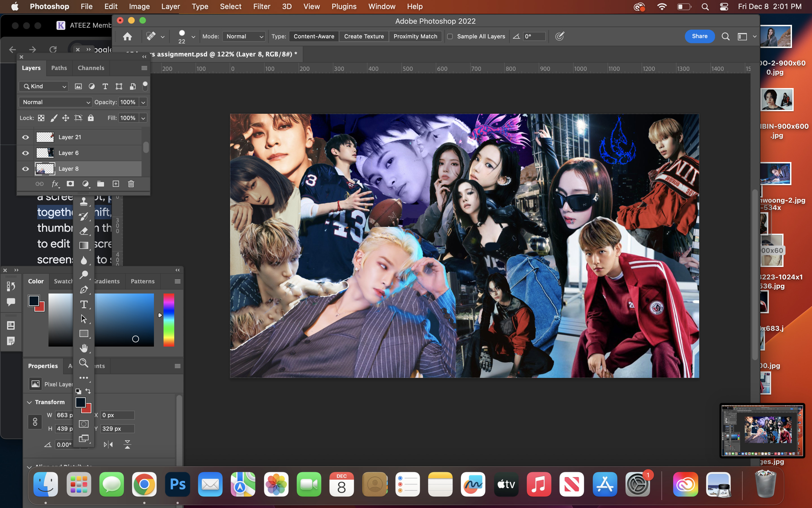Flip layer horizontally in Properties
The height and width of the screenshot is (508, 812).
click(x=108, y=444)
